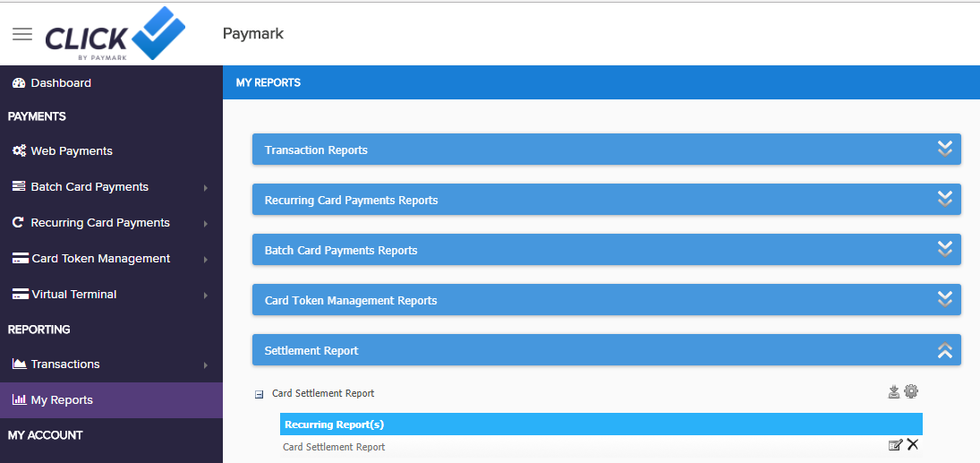This screenshot has width=980, height=463.
Task: Click the Click by Paymark logo
Action: [x=115, y=34]
